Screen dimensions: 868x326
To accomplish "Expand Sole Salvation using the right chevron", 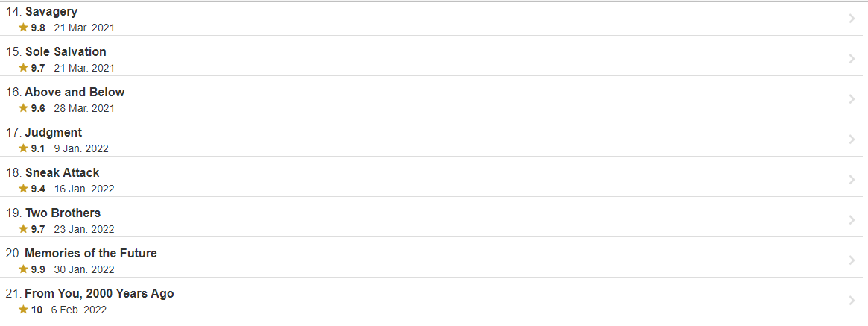I will click(852, 59).
